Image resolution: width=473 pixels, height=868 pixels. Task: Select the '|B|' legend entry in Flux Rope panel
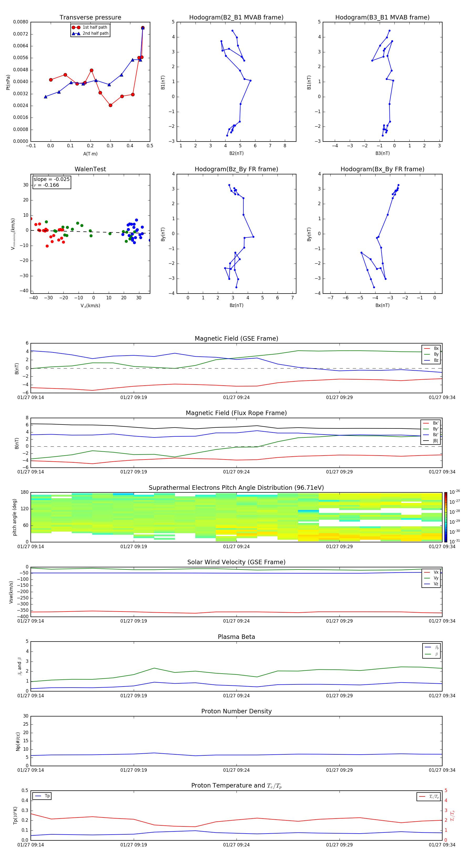431,441
